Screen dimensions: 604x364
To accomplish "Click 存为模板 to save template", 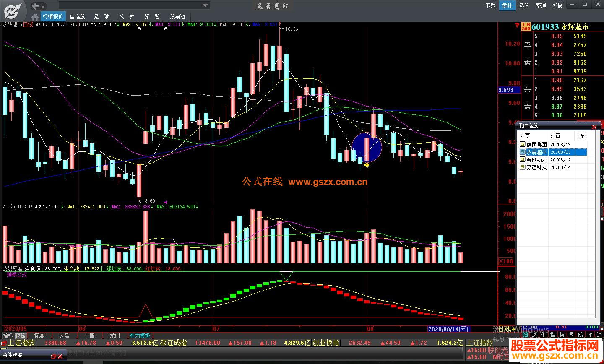I will (140, 336).
